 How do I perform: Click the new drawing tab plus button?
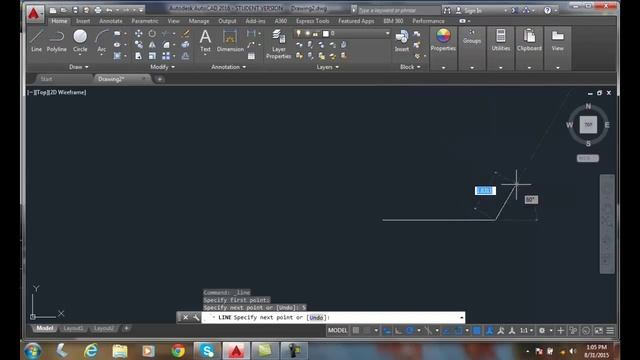(160, 79)
